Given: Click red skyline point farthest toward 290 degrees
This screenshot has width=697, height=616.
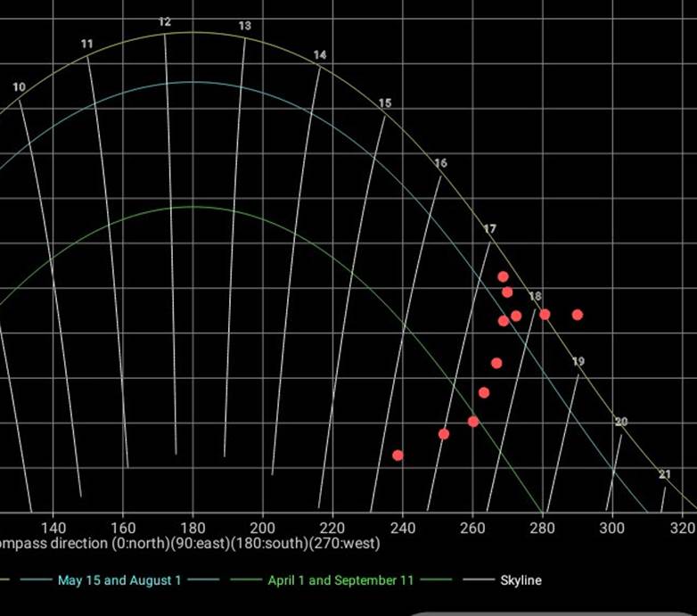Looking at the screenshot, I should [578, 315].
